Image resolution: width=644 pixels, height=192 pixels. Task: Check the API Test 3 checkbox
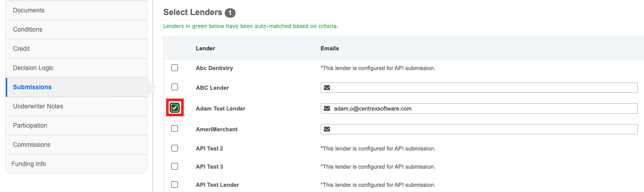pyautogui.click(x=174, y=166)
